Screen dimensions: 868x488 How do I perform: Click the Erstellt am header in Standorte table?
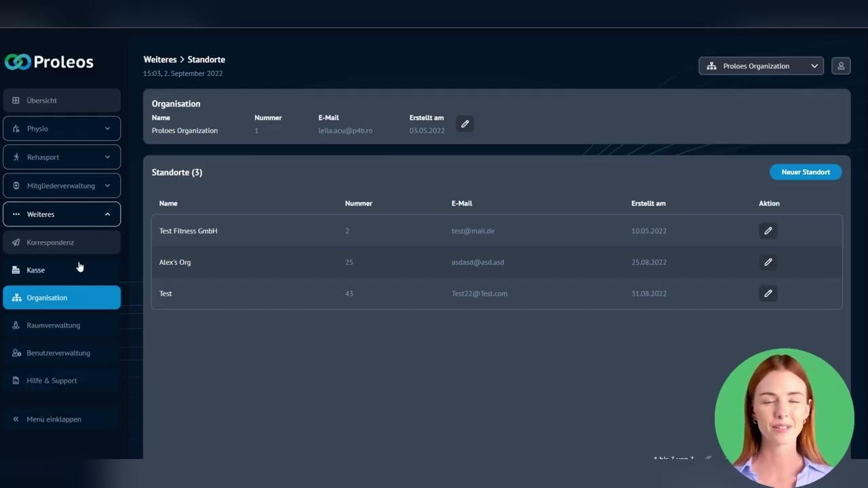648,203
